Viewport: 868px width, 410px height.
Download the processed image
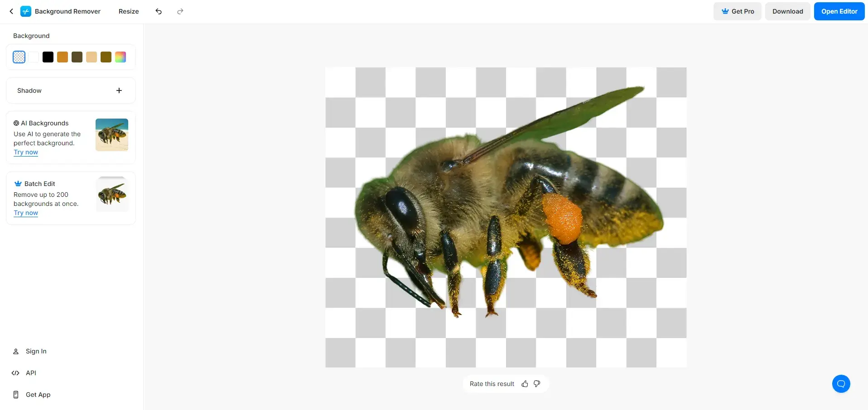(x=787, y=11)
